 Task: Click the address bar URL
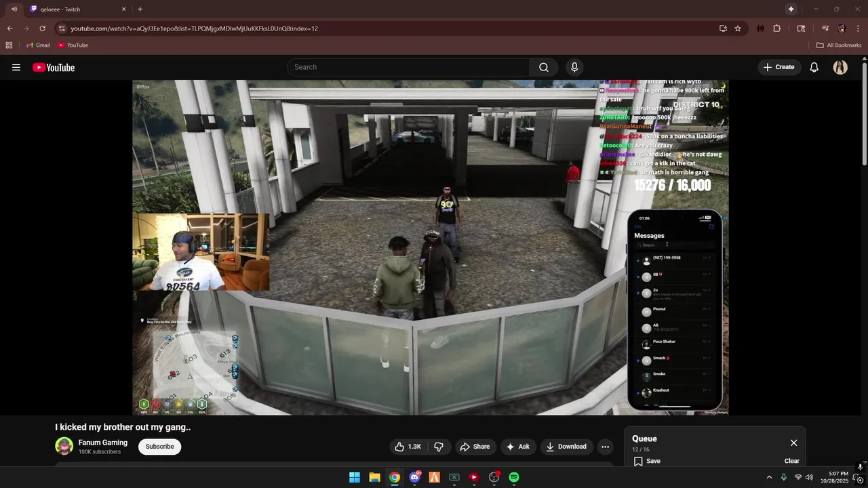(194, 28)
